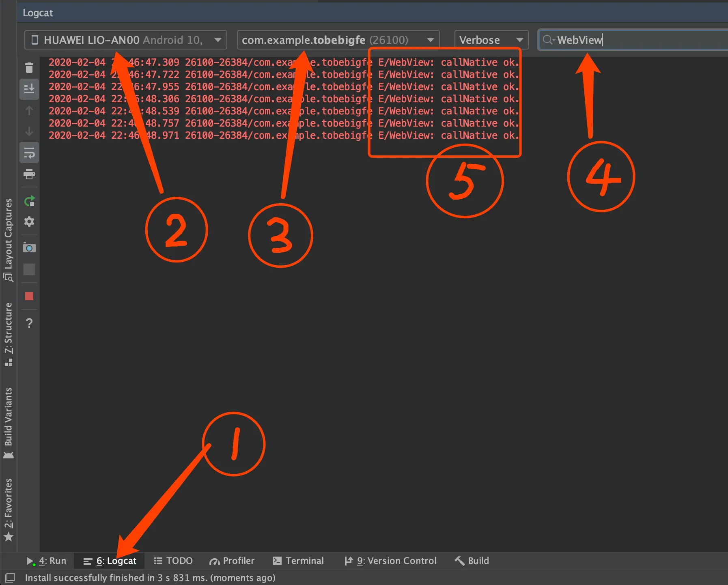Select the log line timestamped 48.306

tap(284, 99)
